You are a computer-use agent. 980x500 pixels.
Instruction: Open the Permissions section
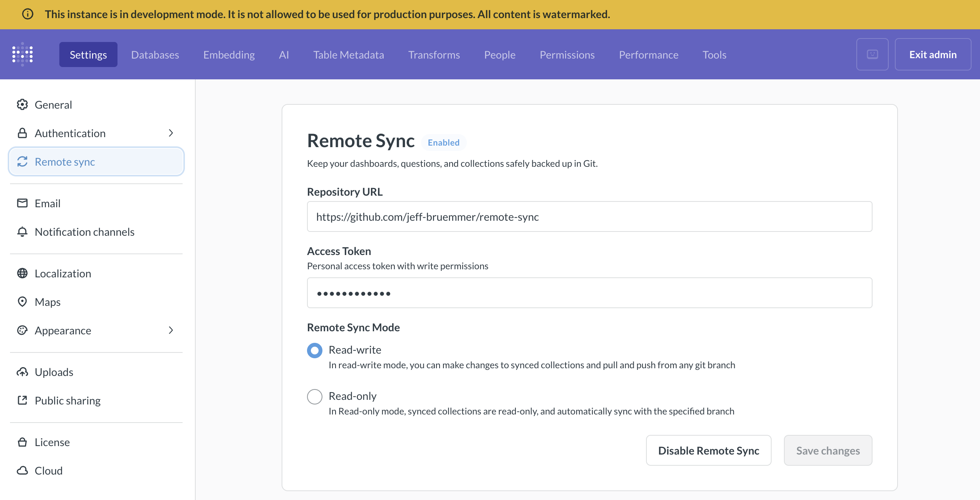(567, 54)
